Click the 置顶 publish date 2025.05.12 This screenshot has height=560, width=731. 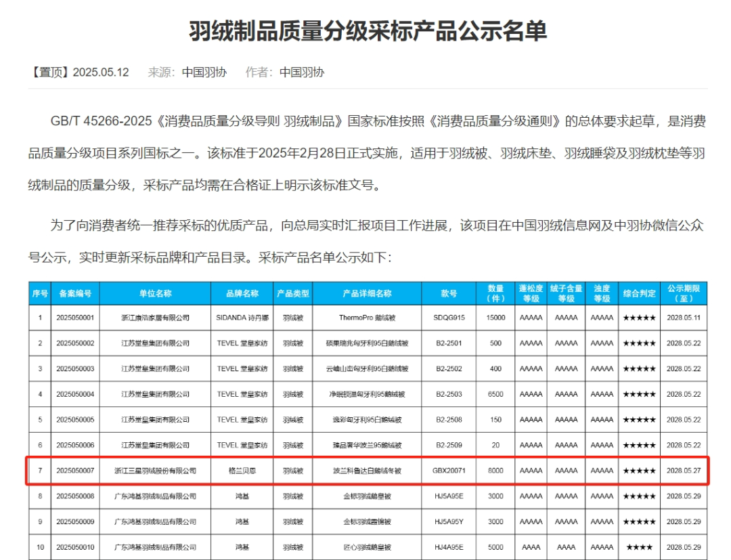point(100,72)
